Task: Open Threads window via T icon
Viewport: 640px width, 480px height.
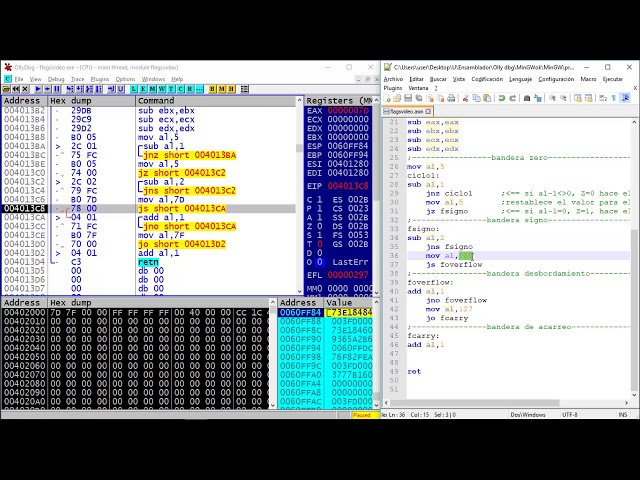Action: coord(171,89)
